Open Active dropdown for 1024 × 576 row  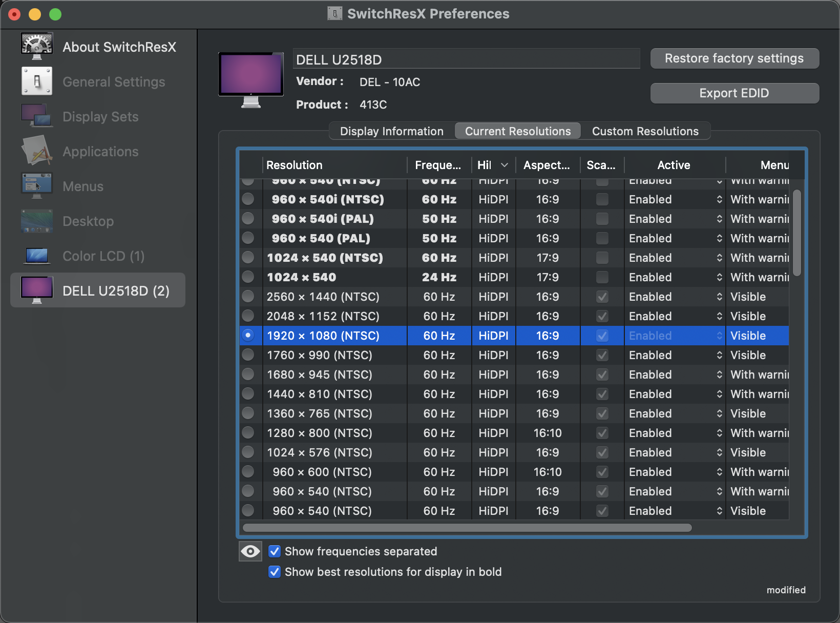(x=675, y=452)
